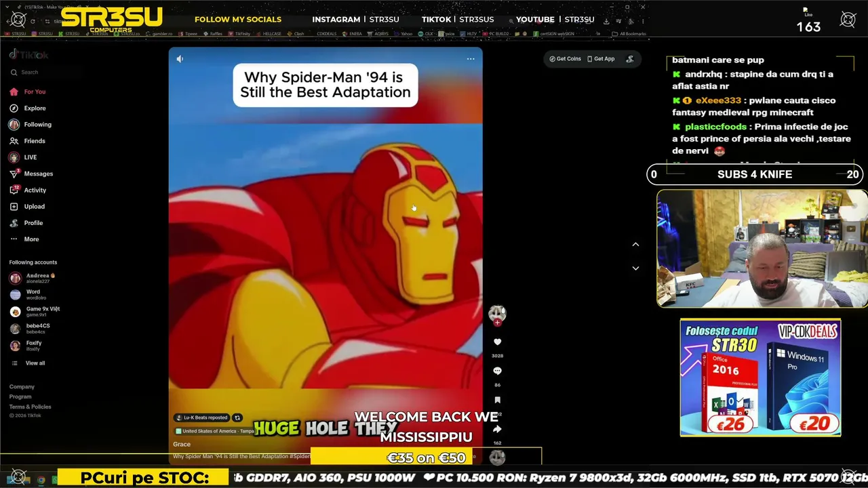Go to next video with down arrow
Screen dimensions: 868x488
click(635, 268)
